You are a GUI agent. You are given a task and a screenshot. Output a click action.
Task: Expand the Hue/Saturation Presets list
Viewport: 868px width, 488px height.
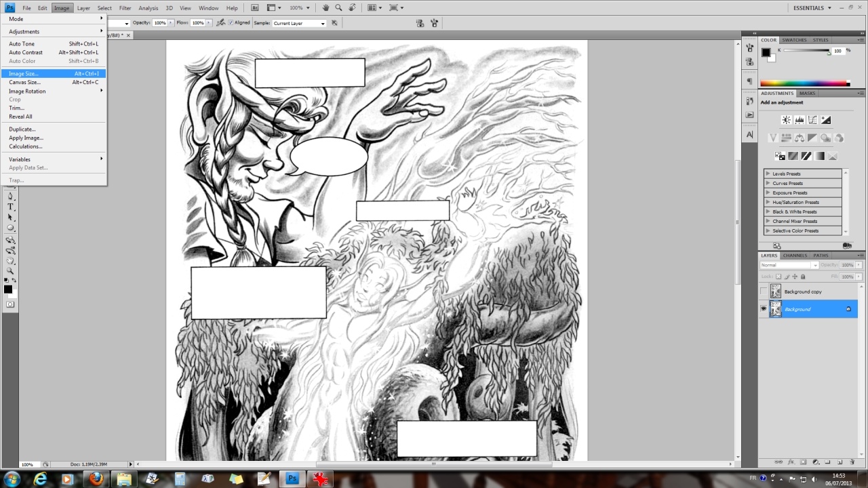768,203
